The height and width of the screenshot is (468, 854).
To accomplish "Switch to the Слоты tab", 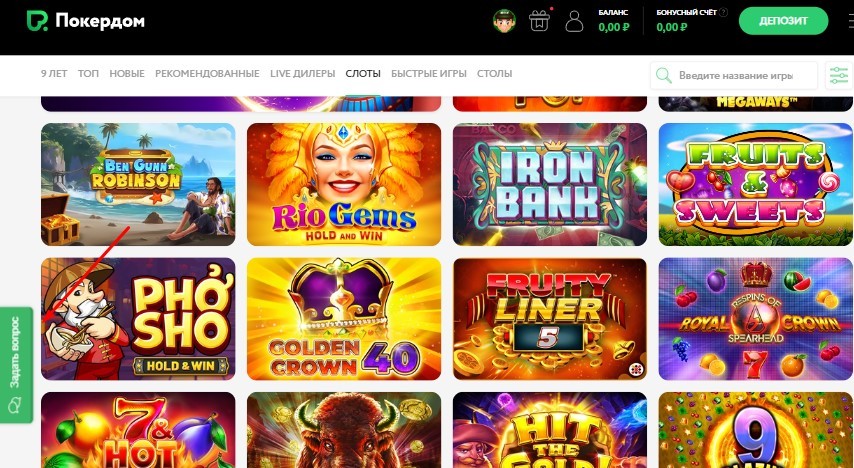I will point(363,74).
